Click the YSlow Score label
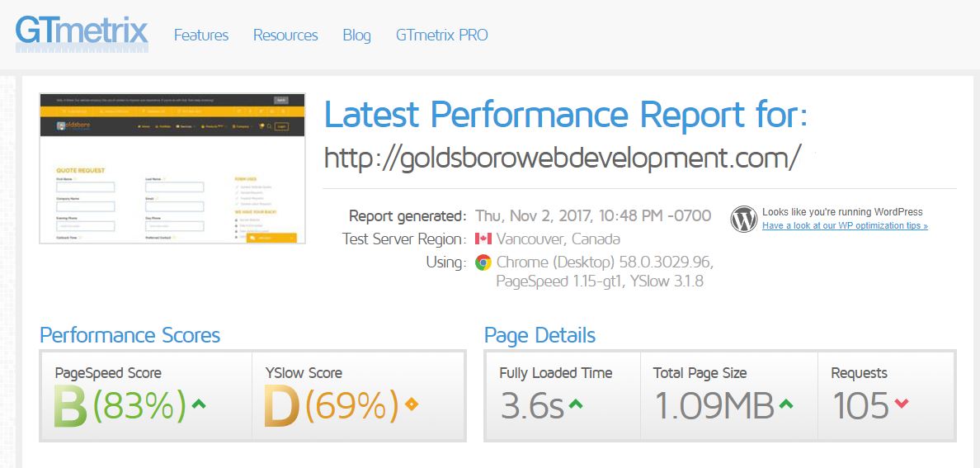Image resolution: width=980 pixels, height=468 pixels. click(x=304, y=374)
